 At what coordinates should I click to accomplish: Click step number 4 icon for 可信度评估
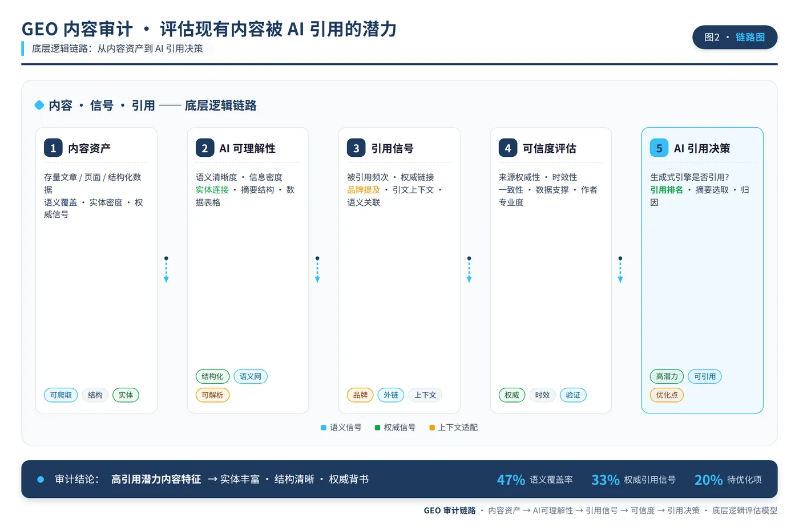pos(508,148)
